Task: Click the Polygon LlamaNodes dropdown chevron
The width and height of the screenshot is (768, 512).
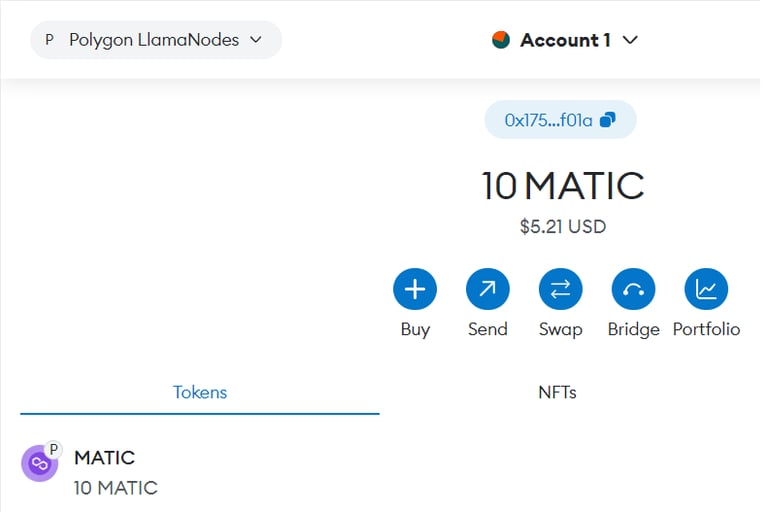Action: tap(256, 40)
